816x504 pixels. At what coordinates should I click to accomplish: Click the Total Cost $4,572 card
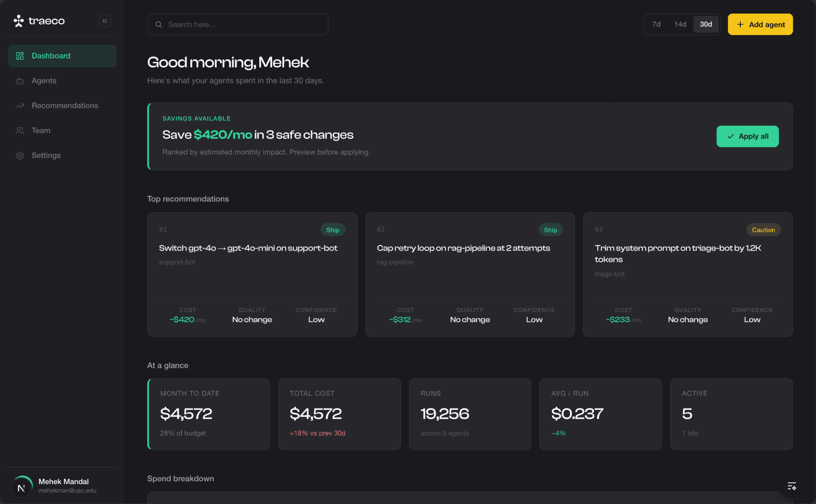coord(340,415)
